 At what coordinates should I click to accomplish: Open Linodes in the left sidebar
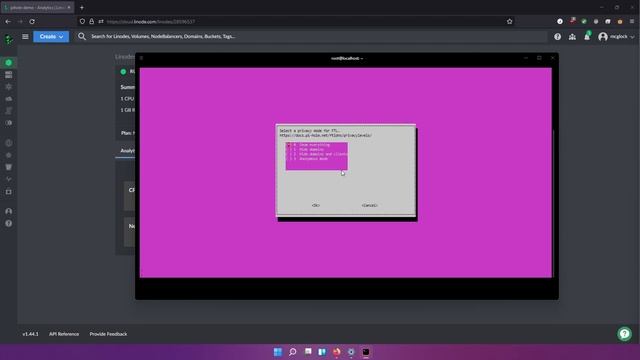pyautogui.click(x=9, y=62)
